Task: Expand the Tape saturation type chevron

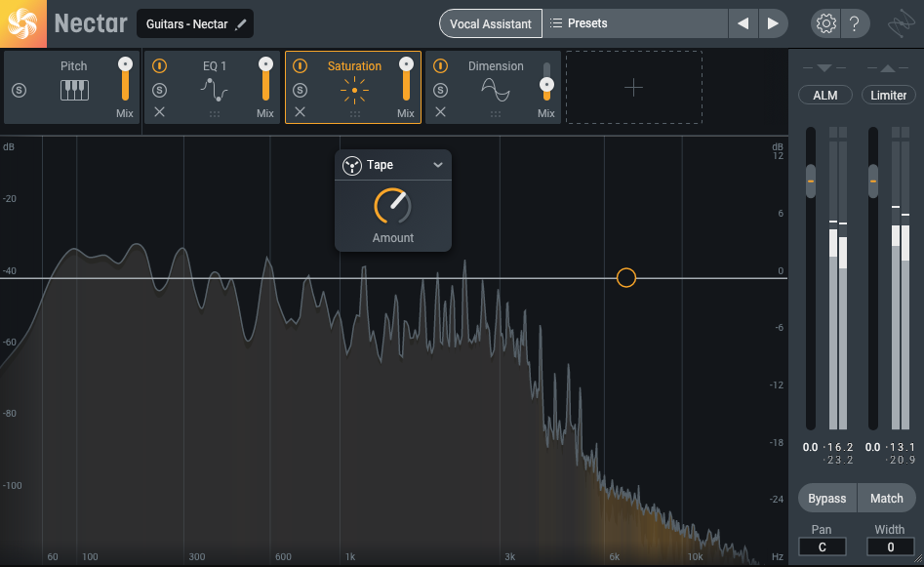Action: [438, 165]
